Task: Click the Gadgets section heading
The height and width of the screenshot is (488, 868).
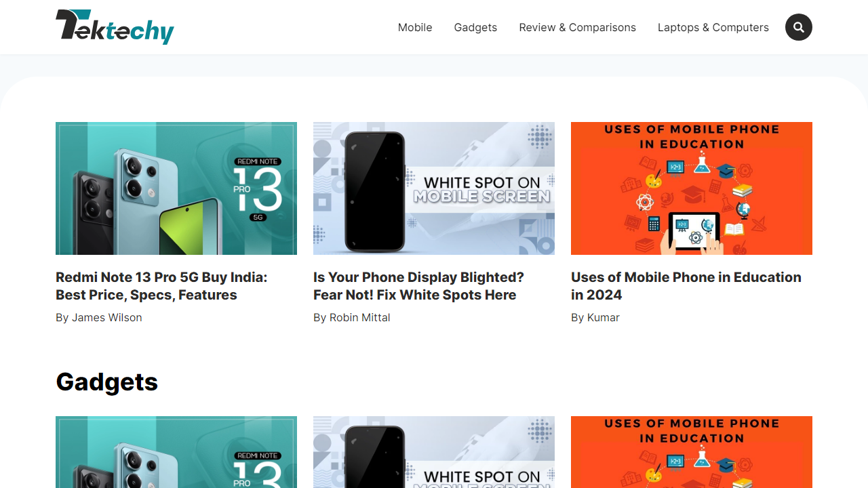Action: (106, 382)
